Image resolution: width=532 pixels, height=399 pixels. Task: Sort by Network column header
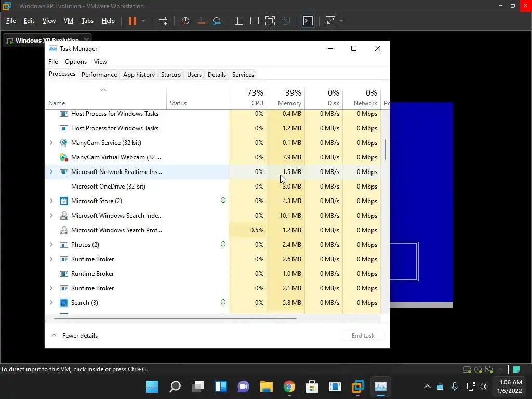pyautogui.click(x=362, y=98)
